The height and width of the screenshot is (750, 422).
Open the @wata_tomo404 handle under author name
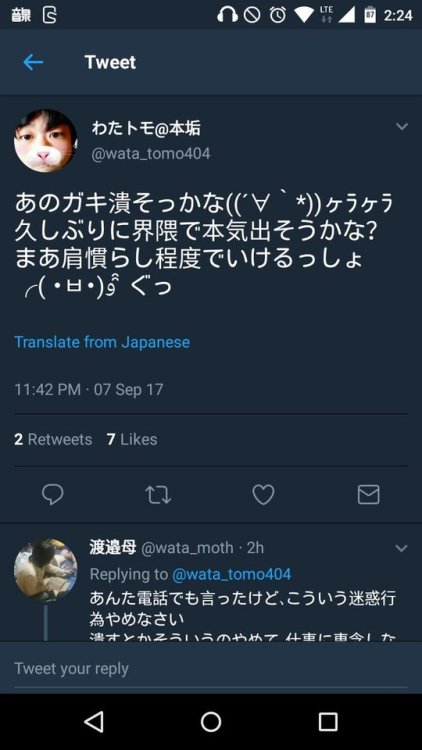(x=151, y=154)
